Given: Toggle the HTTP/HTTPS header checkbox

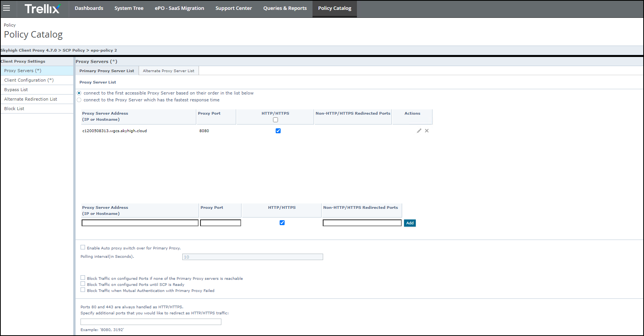Looking at the screenshot, I should (x=275, y=120).
